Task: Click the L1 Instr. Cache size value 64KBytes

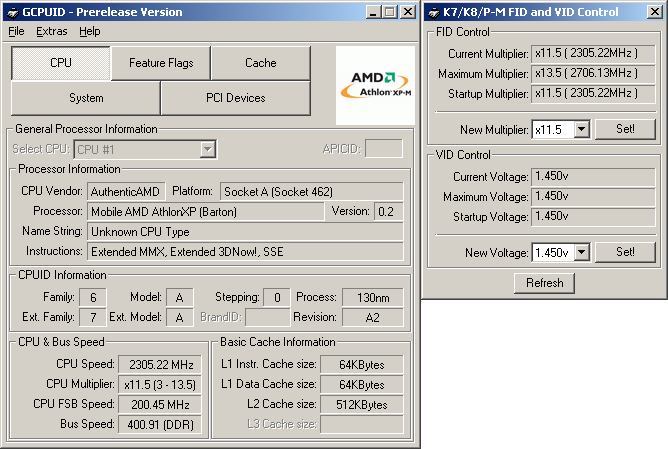Action: [362, 365]
